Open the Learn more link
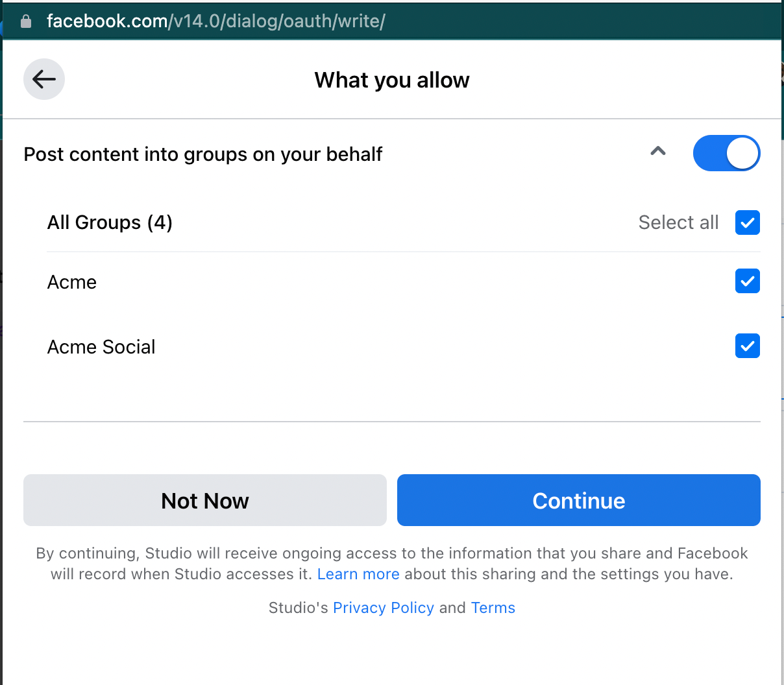Screen dimensions: 784x685 (358, 574)
